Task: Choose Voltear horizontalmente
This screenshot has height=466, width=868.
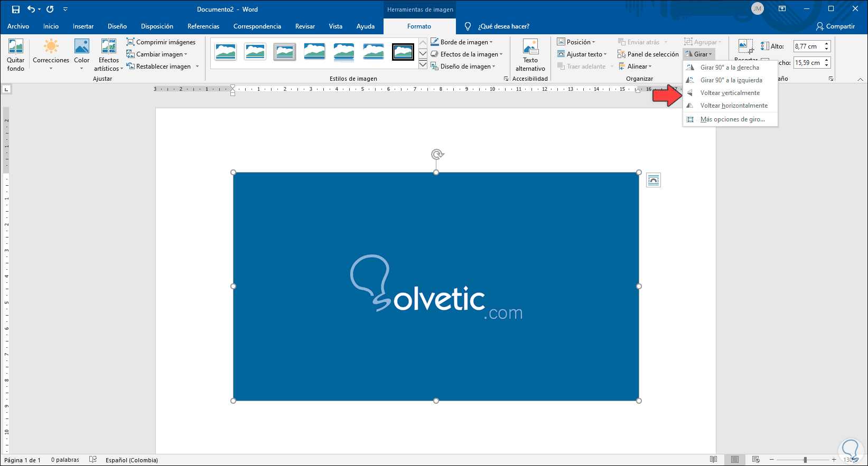Action: tap(730, 106)
